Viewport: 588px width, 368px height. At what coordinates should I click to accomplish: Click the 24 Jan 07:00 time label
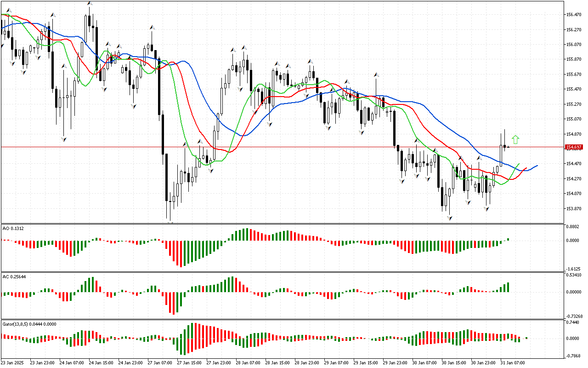[x=72, y=362]
